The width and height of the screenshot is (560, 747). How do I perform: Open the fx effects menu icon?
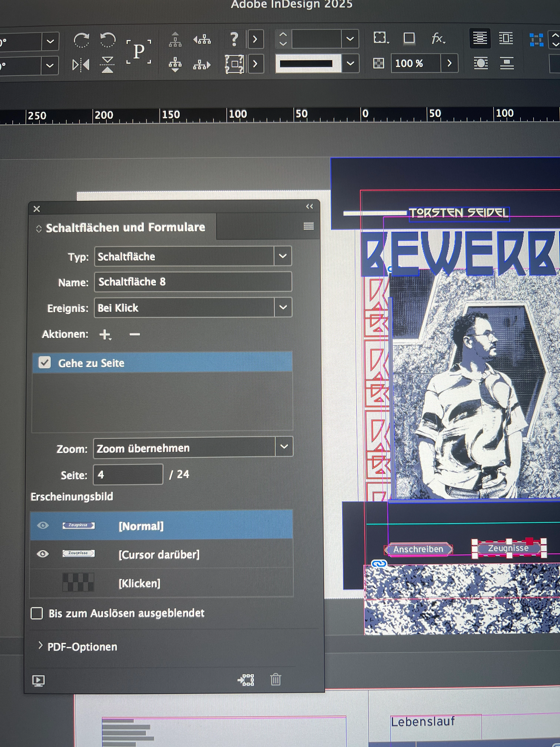(x=438, y=39)
